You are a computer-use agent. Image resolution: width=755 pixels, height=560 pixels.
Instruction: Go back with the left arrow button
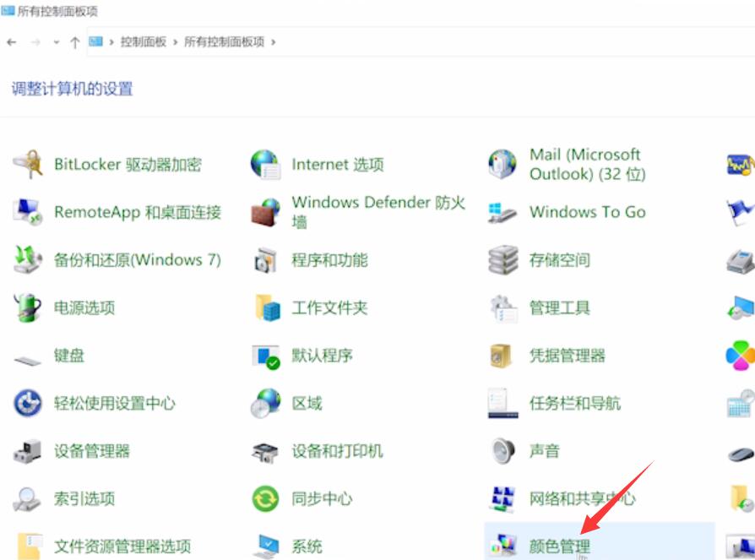tap(12, 42)
